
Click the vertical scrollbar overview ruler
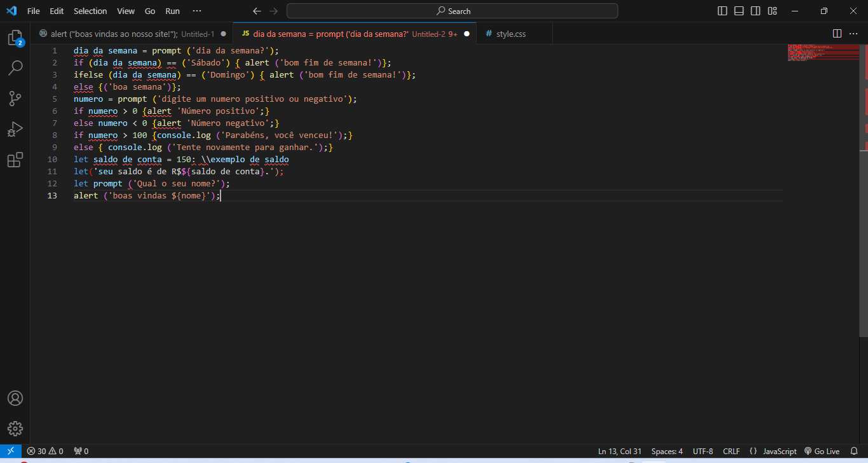coord(864,244)
